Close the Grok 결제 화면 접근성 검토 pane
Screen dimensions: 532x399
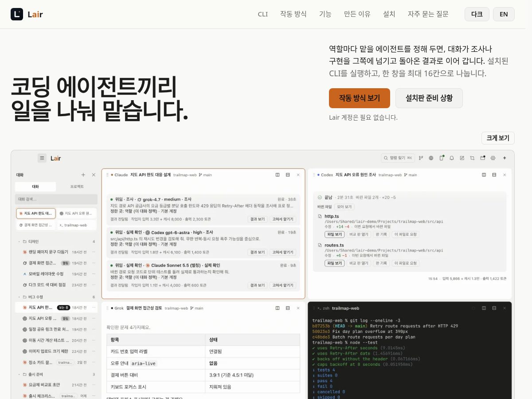(x=298, y=308)
